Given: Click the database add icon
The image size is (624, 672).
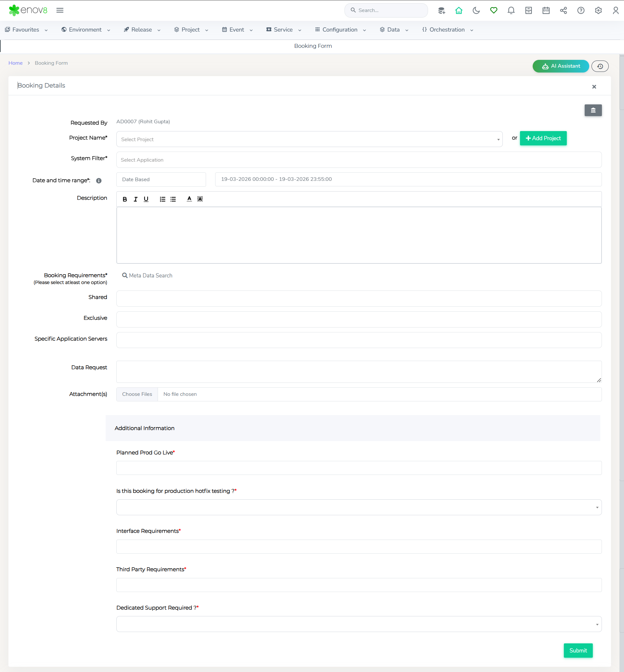Looking at the screenshot, I should pyautogui.click(x=441, y=10).
